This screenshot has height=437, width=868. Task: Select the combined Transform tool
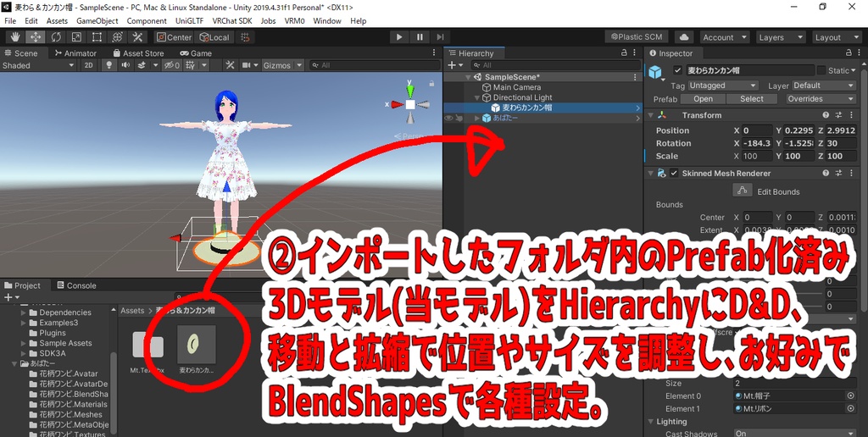pyautogui.click(x=117, y=37)
